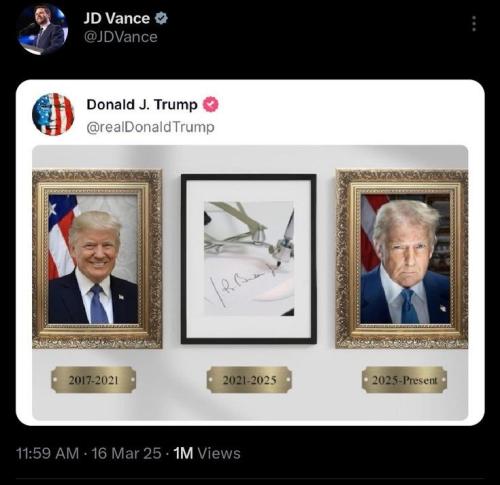Click the @realDonaldTrump handle
Viewport: 500px width, 485px height.
pos(150,127)
